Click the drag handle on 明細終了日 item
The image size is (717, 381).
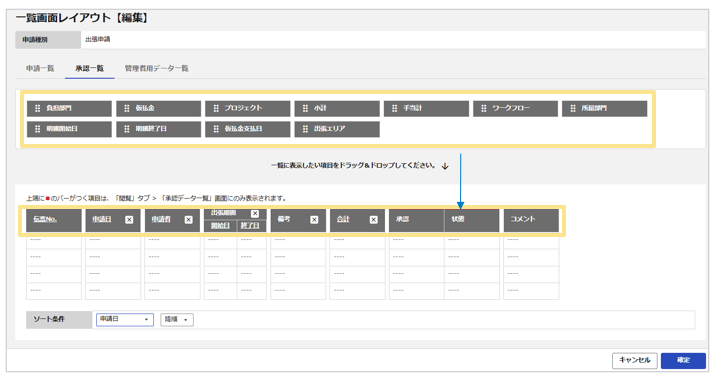click(x=127, y=129)
